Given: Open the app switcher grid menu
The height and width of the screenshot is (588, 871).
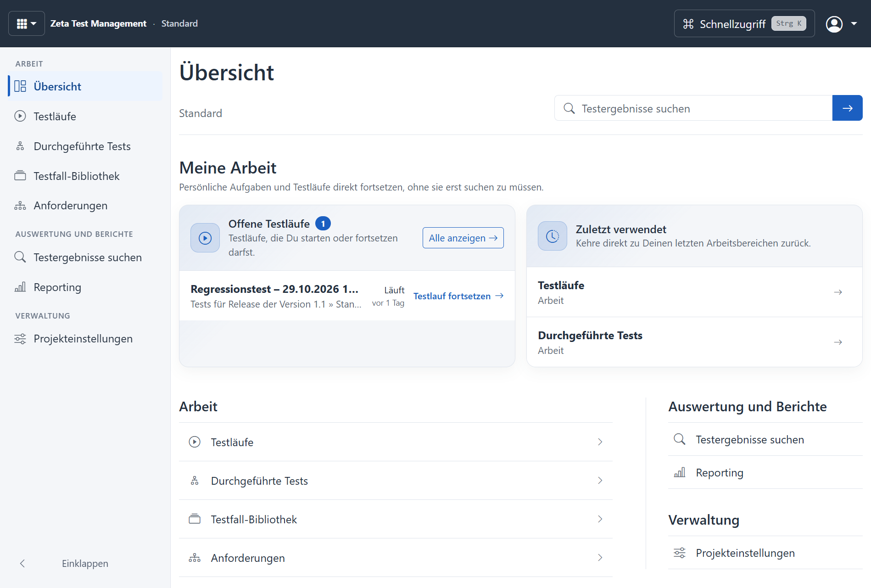Looking at the screenshot, I should click(26, 23).
